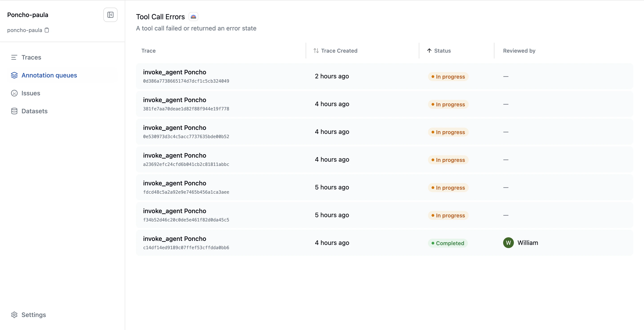This screenshot has width=644, height=330.
Task: Open the Datasets panel
Action: [x=34, y=111]
